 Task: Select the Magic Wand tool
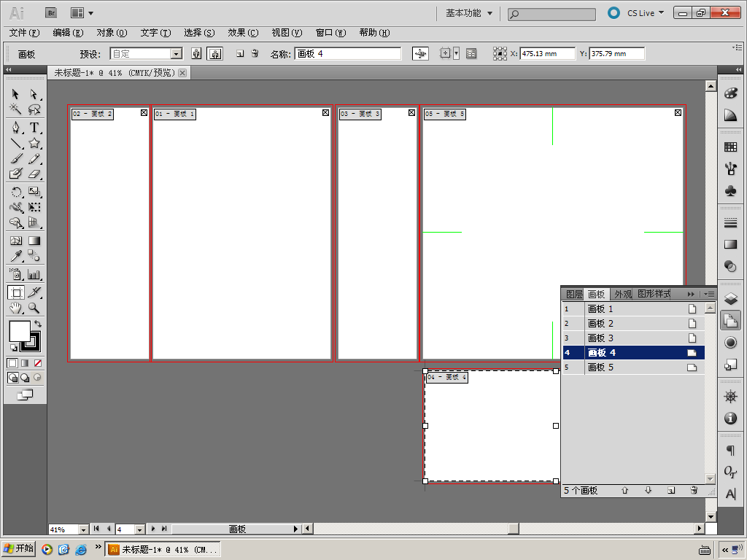[15, 109]
